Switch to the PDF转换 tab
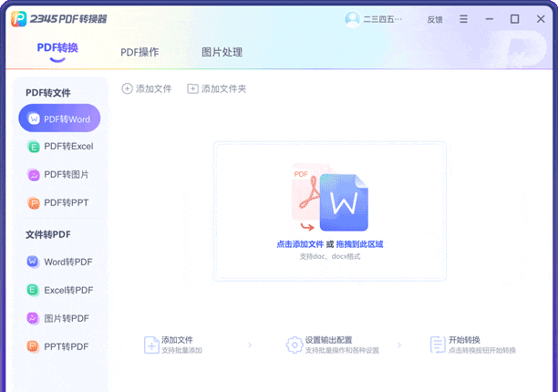The width and height of the screenshot is (558, 392). coord(57,47)
